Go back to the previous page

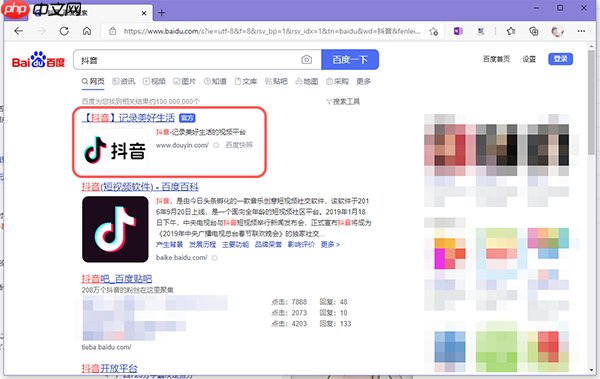pos(18,31)
